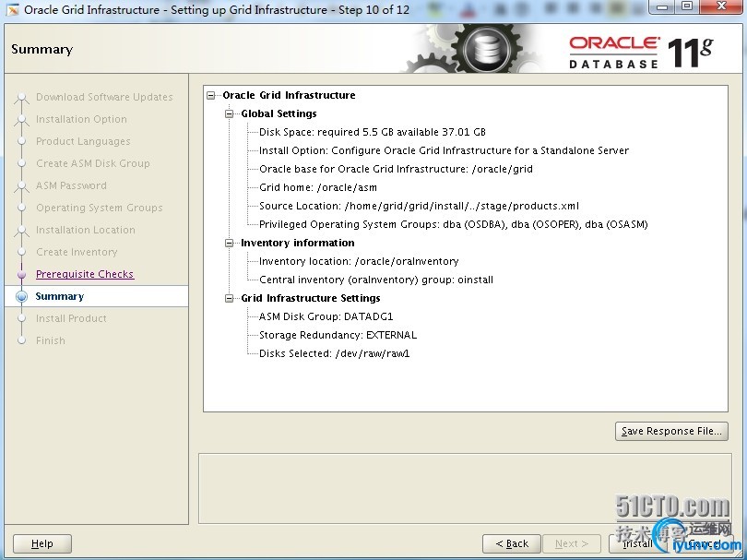Select the Inventory location /oracle/oraInventory row

[359, 262]
